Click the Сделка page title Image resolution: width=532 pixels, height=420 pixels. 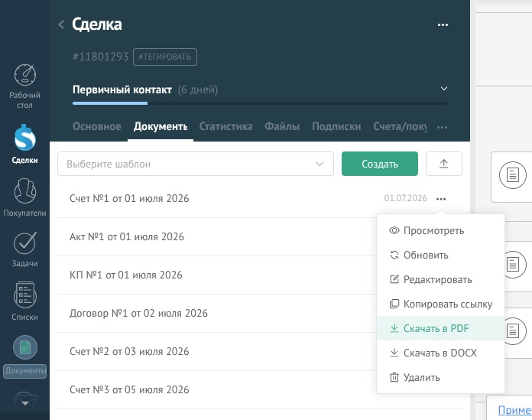[x=97, y=24]
